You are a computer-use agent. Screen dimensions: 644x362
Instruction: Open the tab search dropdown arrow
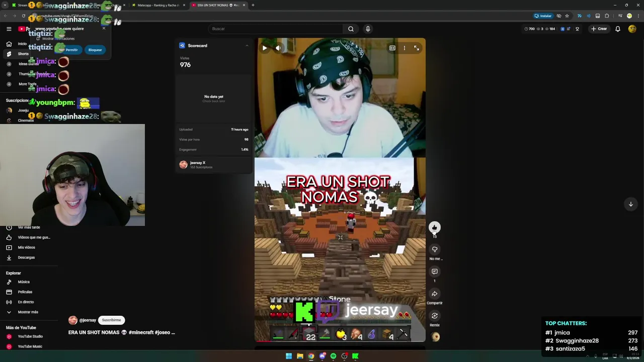point(5,5)
